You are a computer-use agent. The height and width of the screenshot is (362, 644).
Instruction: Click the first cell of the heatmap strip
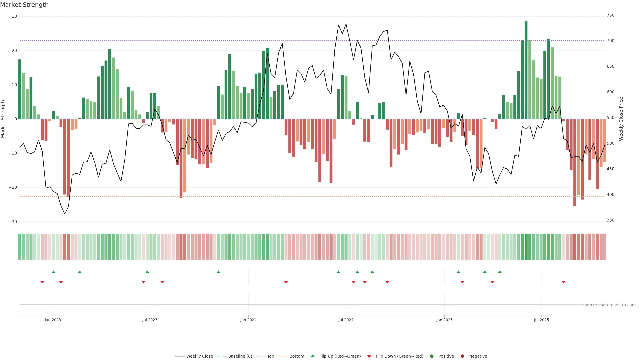tap(20, 247)
